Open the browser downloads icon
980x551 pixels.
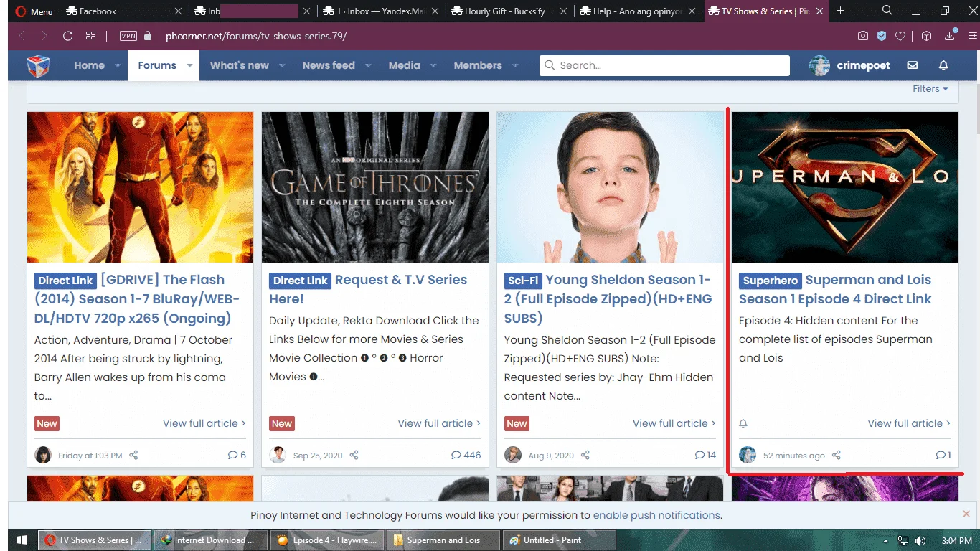950,35
